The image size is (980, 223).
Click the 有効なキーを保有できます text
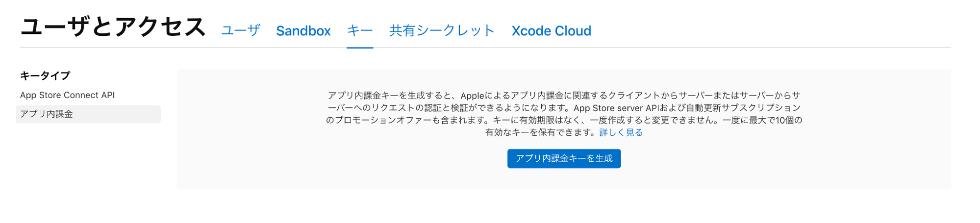tap(541, 132)
